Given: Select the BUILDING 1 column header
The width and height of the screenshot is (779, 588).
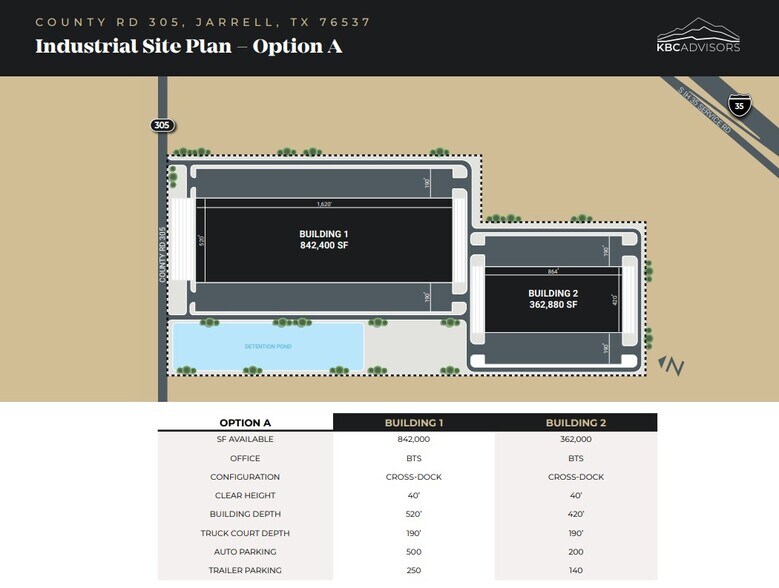Looking at the screenshot, I should (413, 423).
